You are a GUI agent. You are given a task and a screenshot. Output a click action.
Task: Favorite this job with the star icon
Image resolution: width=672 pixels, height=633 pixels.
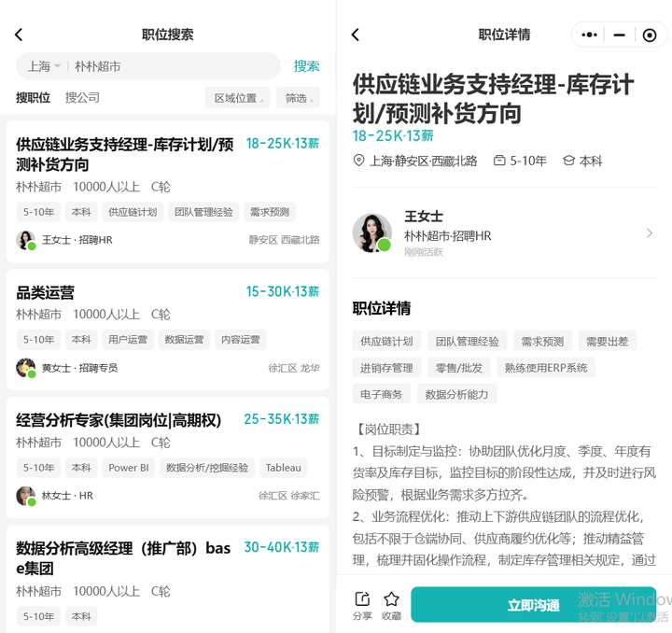391,605
